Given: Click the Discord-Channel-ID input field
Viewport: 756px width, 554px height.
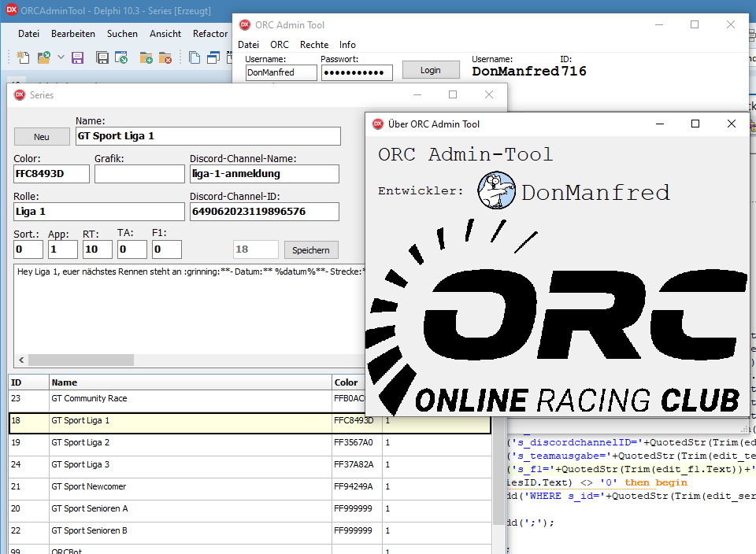Looking at the screenshot, I should pos(265,212).
